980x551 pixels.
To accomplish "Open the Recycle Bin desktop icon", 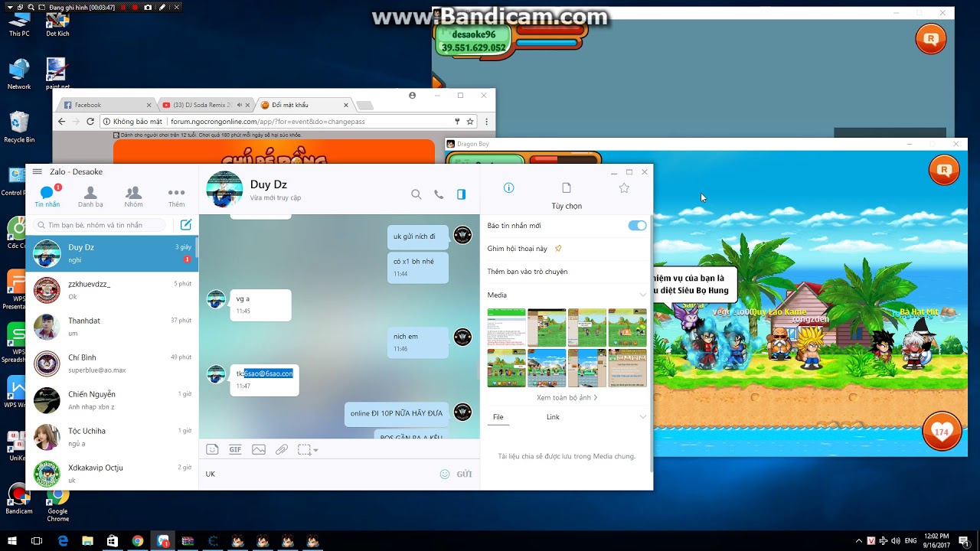I will click(19, 128).
